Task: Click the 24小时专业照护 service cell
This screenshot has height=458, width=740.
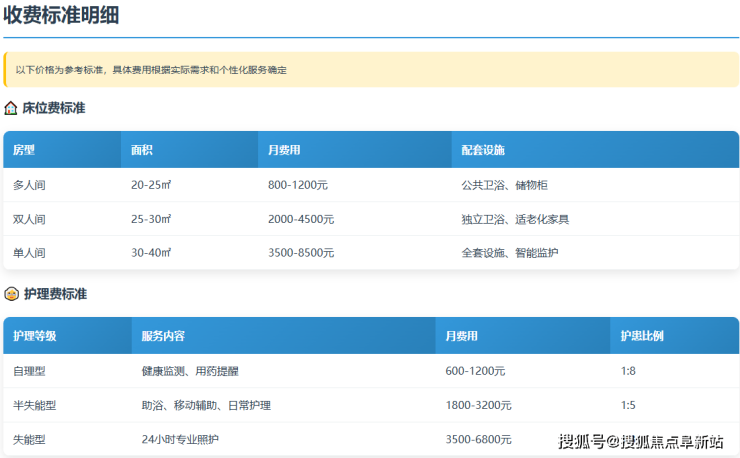Action: 180,439
